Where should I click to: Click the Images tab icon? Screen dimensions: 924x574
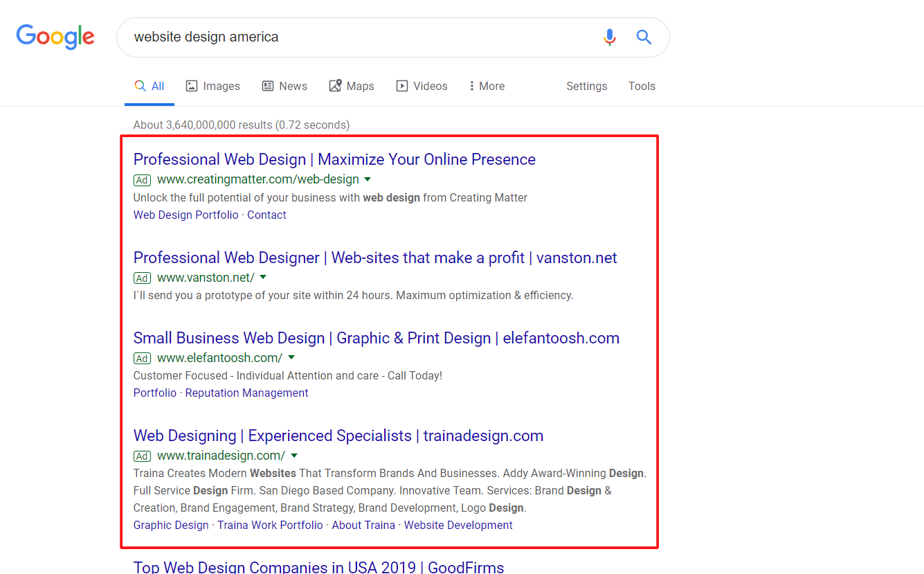tap(192, 86)
